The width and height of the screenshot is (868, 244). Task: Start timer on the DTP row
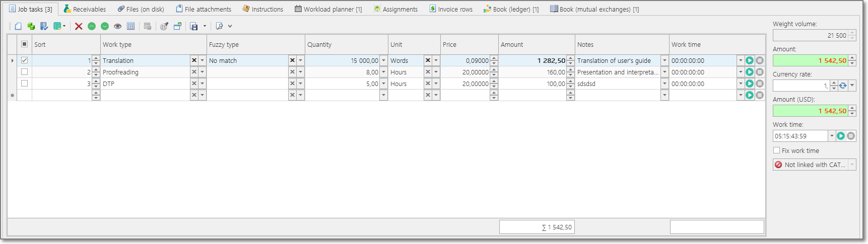[x=750, y=84]
